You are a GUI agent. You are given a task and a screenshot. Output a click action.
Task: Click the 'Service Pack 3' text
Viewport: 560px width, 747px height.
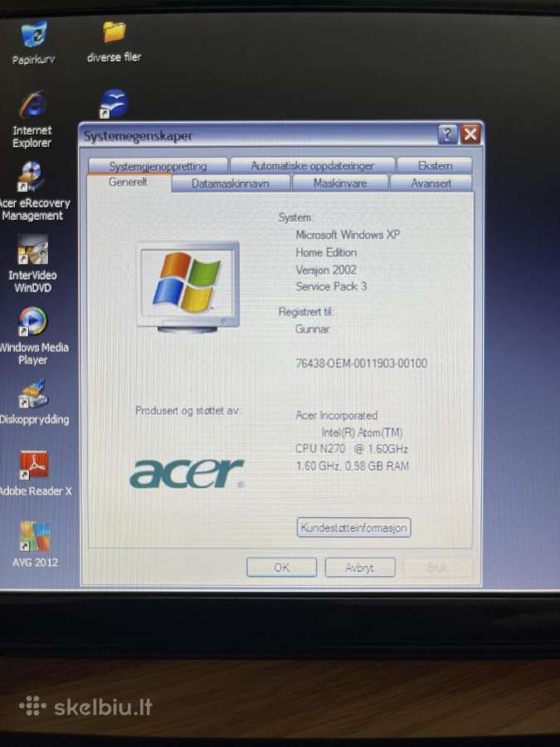(x=331, y=286)
